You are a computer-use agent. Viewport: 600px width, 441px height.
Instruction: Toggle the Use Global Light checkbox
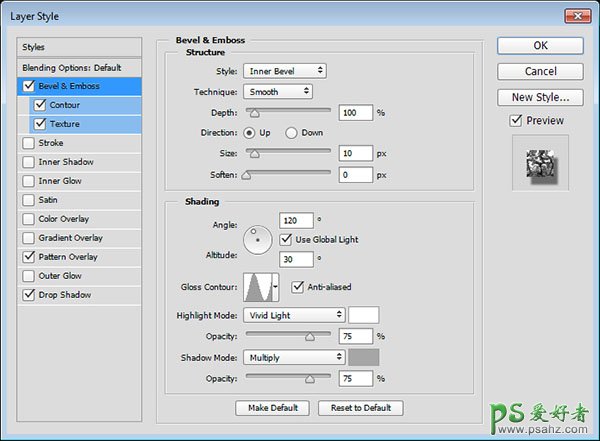click(286, 239)
